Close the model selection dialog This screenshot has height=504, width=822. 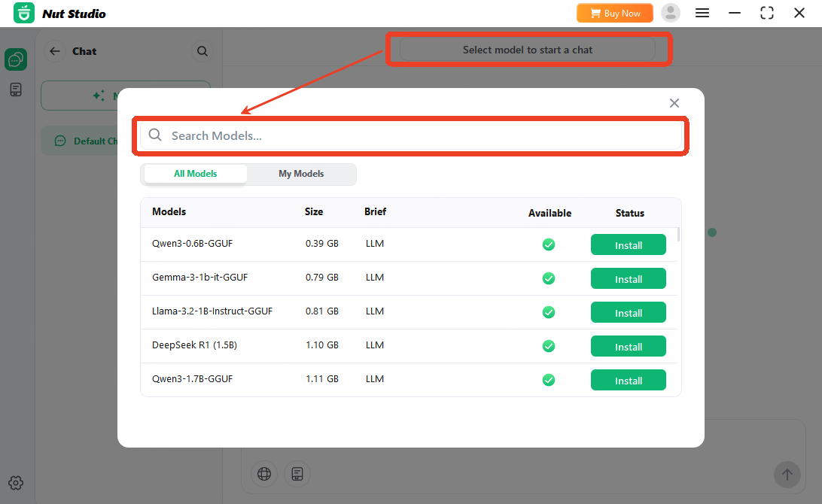[674, 103]
